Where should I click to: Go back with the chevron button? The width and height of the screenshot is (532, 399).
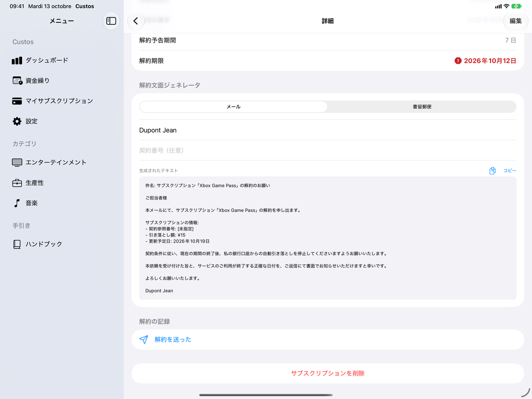click(x=136, y=21)
